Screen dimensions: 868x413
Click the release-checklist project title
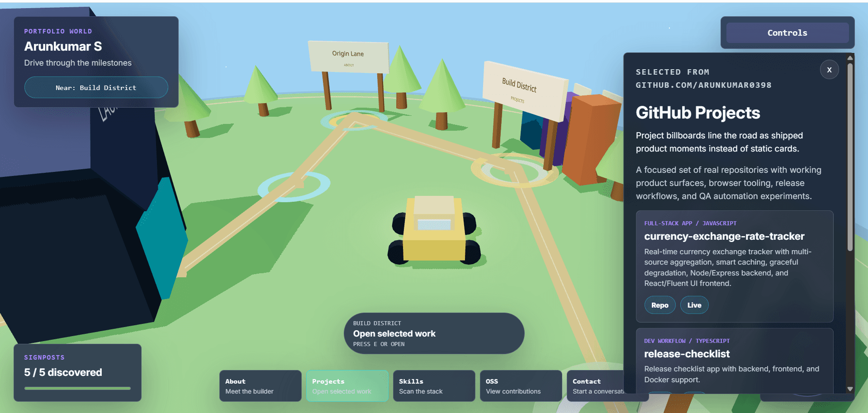tap(687, 354)
